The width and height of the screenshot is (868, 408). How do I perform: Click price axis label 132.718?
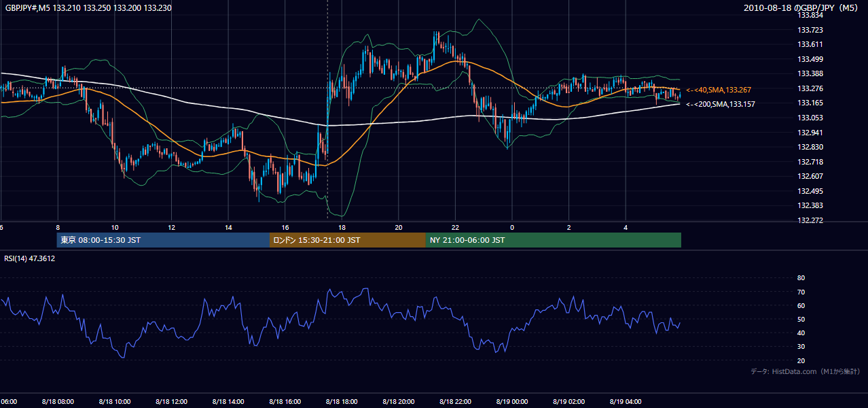coord(810,162)
